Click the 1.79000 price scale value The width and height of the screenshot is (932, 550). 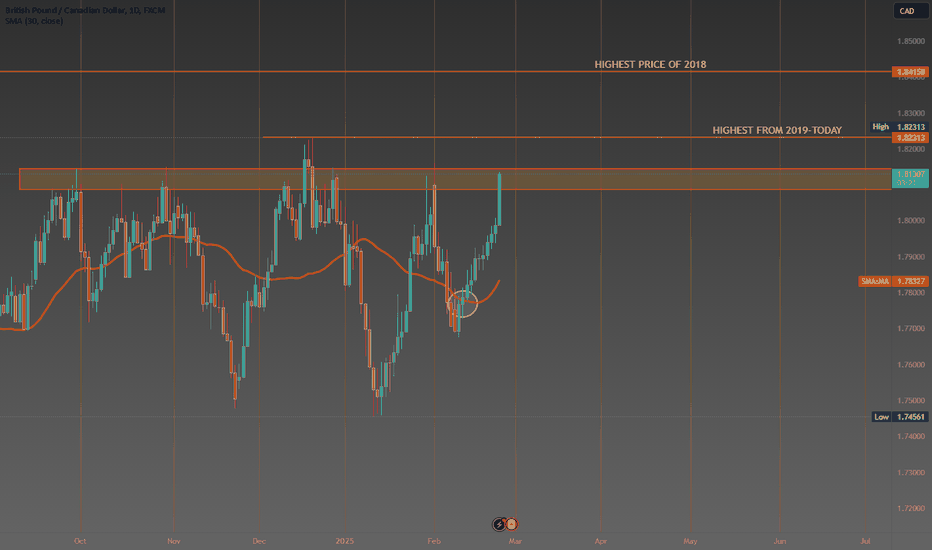coord(911,257)
